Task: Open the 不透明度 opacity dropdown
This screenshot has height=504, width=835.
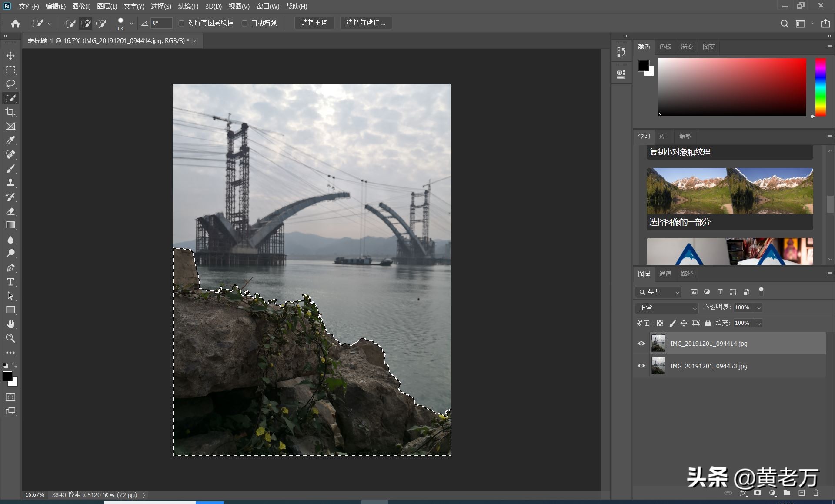Action: (759, 307)
